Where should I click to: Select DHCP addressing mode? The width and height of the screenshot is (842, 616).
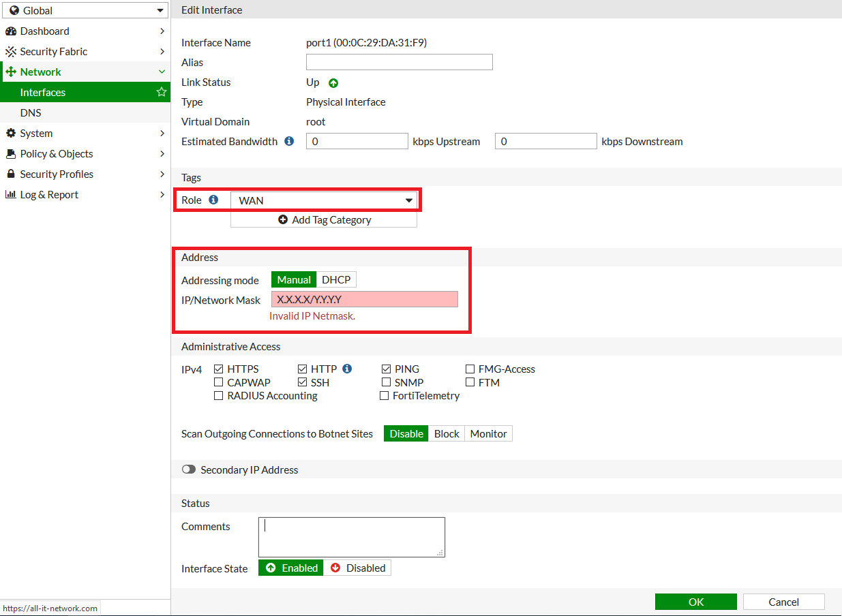tap(336, 280)
